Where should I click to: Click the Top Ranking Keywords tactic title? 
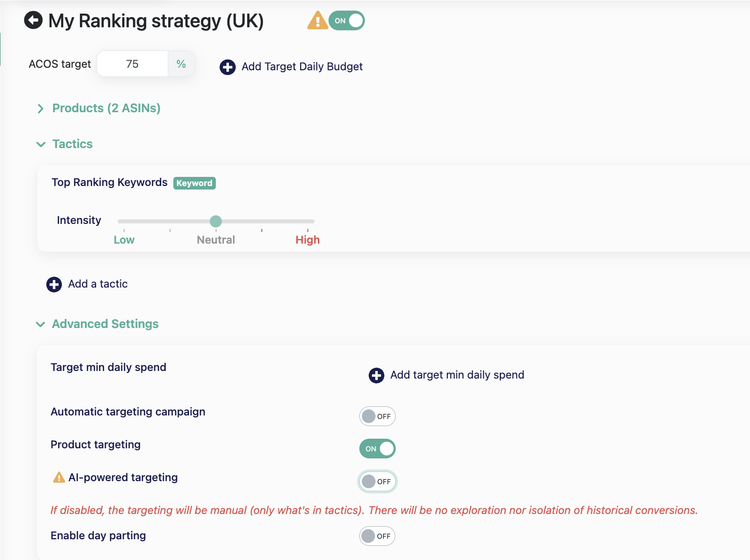pyautogui.click(x=110, y=182)
